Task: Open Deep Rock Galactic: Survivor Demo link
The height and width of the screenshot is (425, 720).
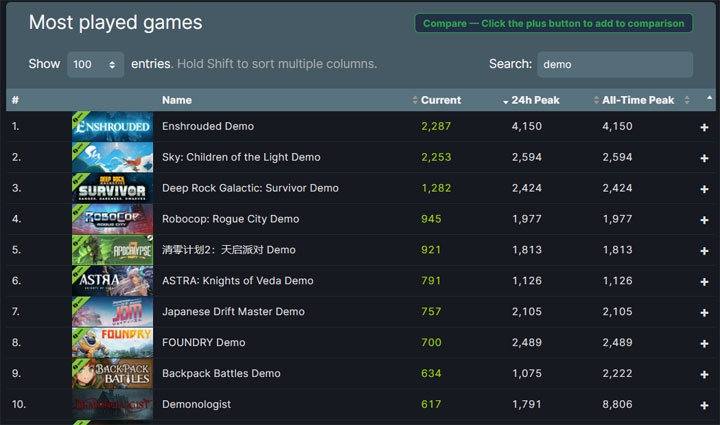Action: pos(250,188)
